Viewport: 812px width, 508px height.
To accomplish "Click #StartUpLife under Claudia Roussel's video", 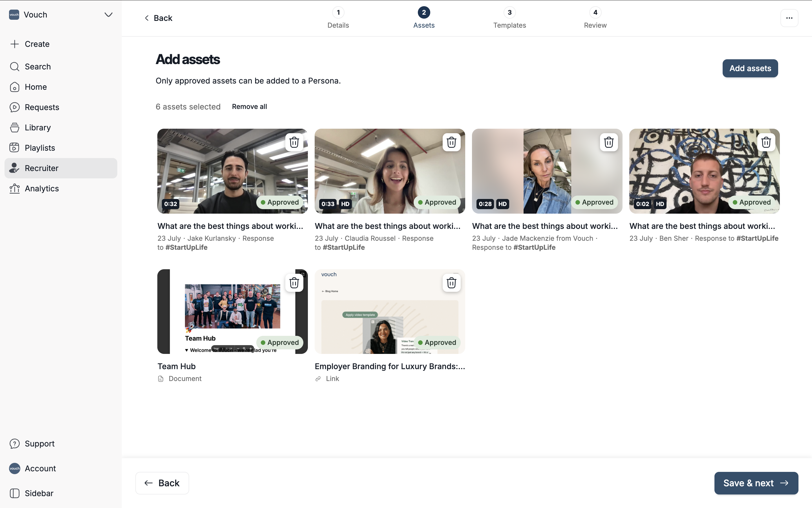I will point(344,248).
